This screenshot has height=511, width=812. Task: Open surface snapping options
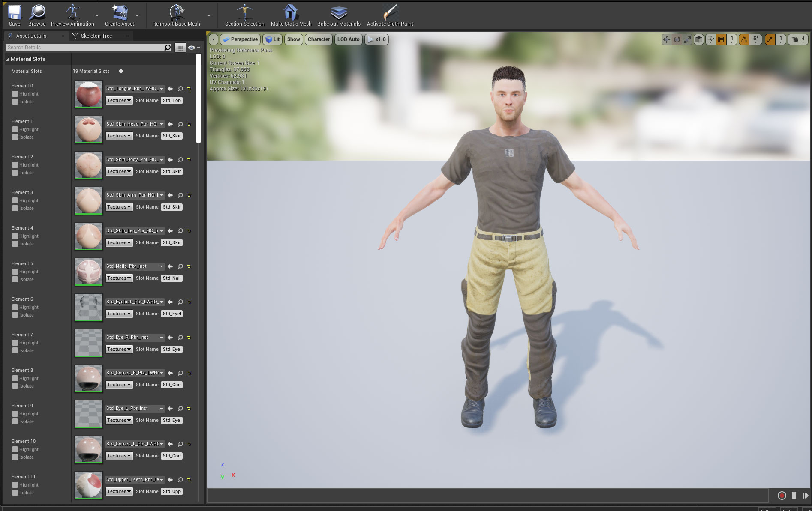(x=711, y=39)
